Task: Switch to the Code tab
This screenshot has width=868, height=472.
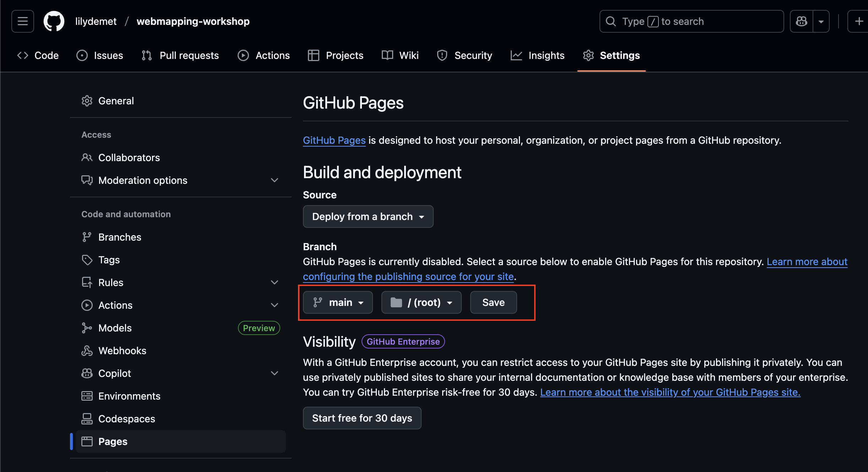Action: [x=38, y=55]
